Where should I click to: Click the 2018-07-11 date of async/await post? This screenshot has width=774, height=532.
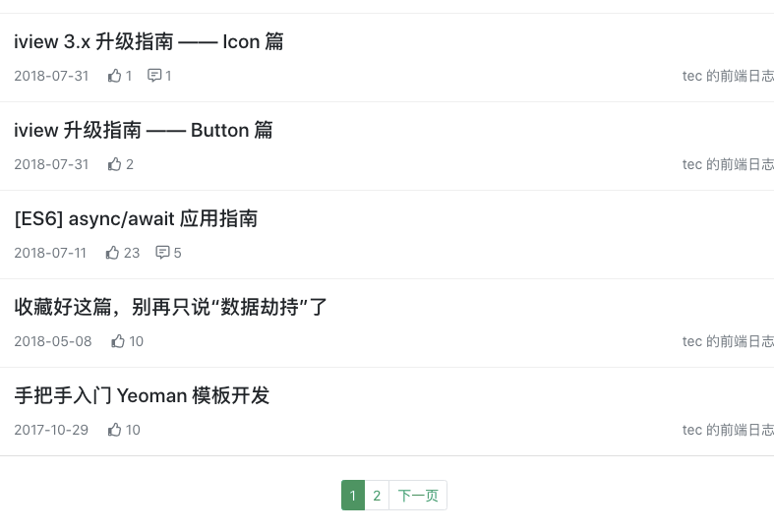click(x=50, y=253)
